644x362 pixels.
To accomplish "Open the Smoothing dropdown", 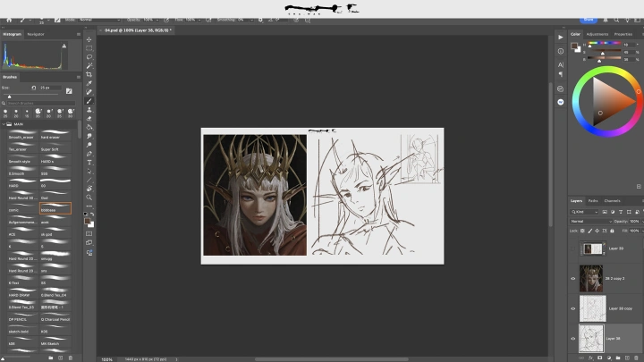I will tap(251, 20).
